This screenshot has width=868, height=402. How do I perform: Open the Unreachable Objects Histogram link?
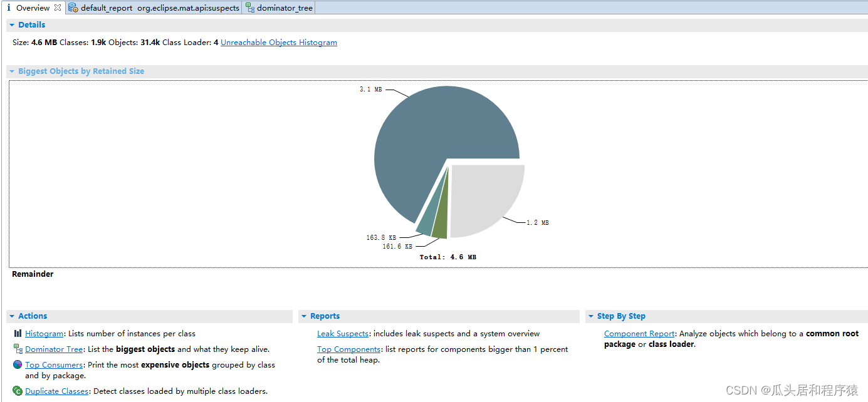(x=279, y=43)
